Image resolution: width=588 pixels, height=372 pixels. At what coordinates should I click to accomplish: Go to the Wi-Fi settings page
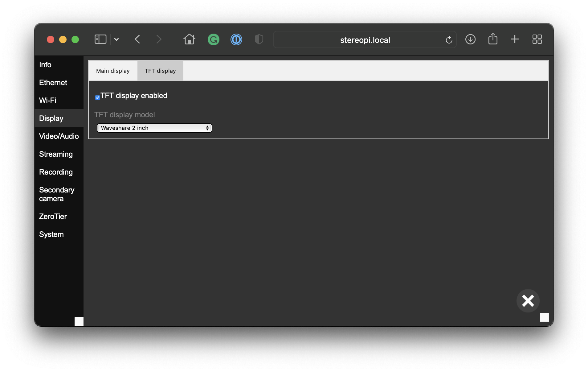point(48,101)
